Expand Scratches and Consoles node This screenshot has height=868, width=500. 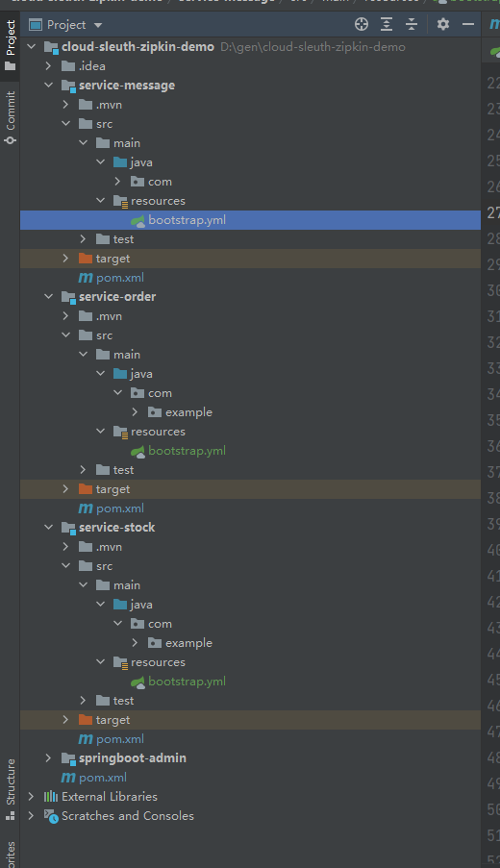point(32,816)
